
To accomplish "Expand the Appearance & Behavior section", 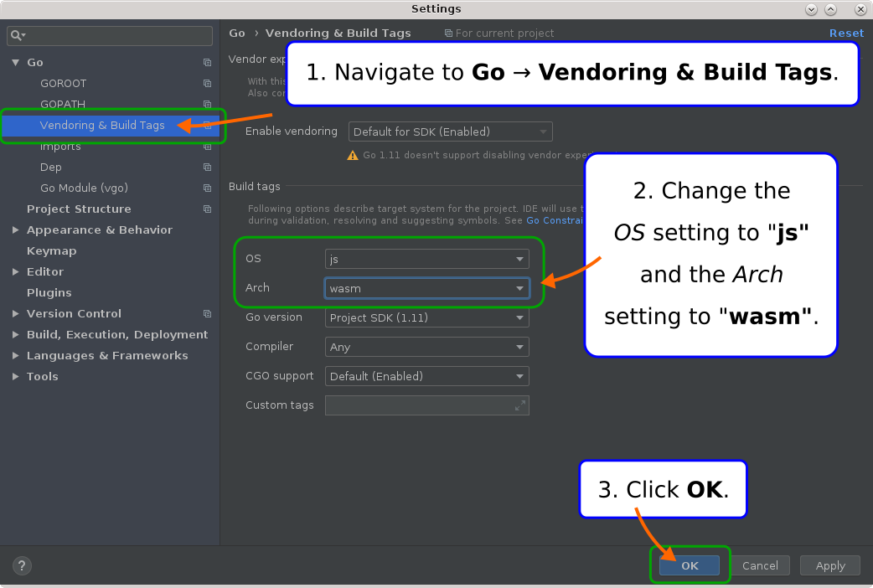I will 16,230.
